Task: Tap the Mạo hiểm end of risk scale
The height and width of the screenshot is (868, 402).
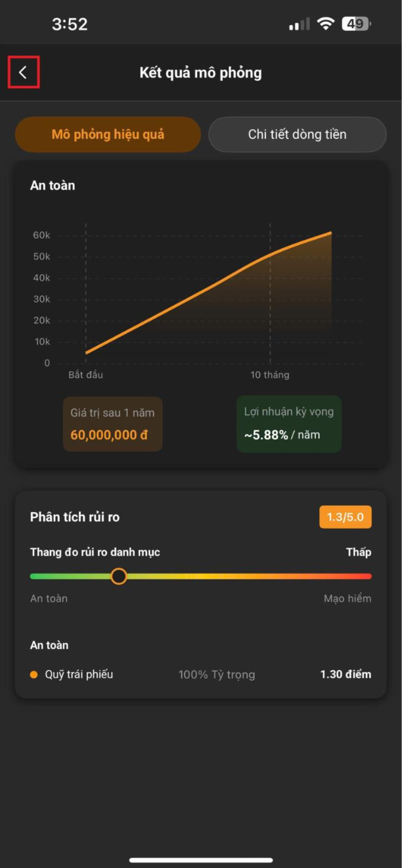Action: (x=347, y=598)
